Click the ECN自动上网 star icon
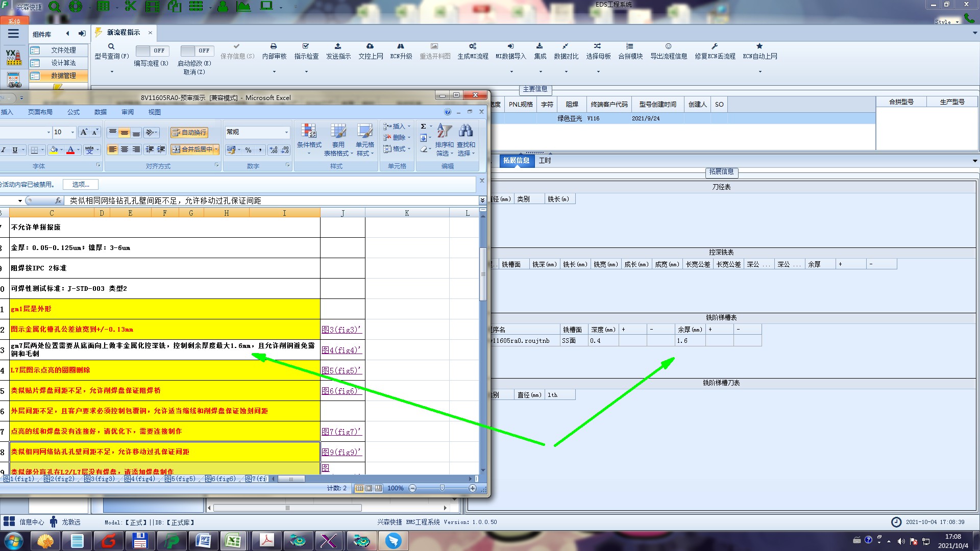This screenshot has height=551, width=980. click(759, 46)
